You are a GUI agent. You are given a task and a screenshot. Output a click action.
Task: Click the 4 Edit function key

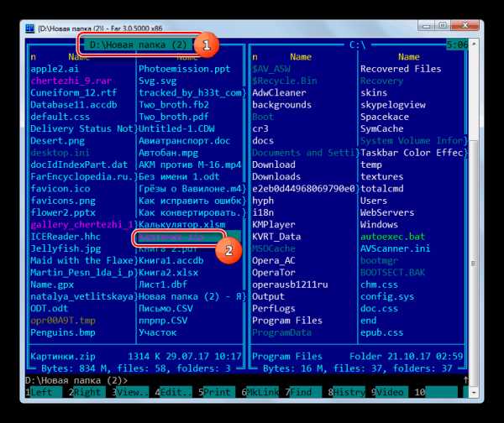(x=174, y=392)
